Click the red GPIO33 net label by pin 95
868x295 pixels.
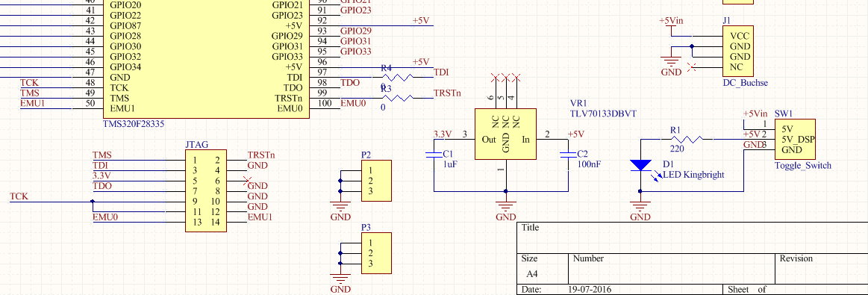[355, 52]
